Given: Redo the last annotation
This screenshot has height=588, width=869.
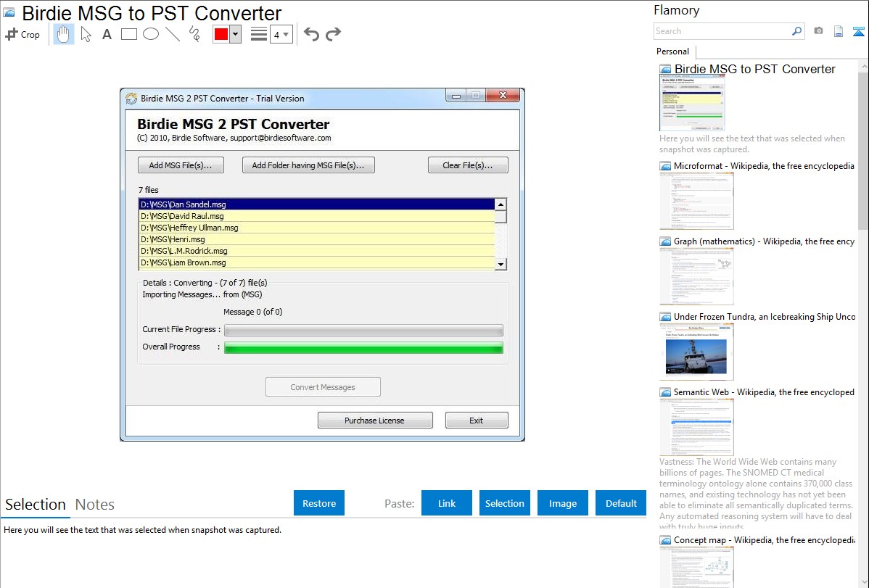Looking at the screenshot, I should pos(334,34).
